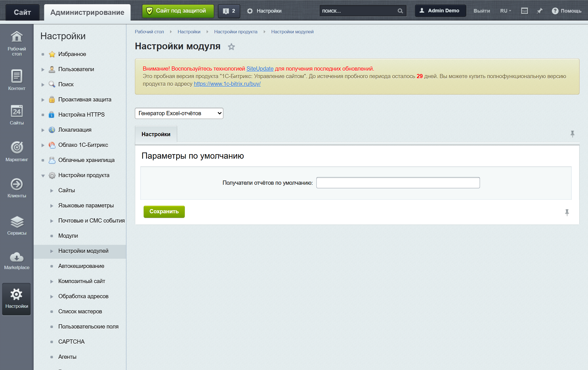Click Выйти to log out
This screenshot has width=588, height=370.
(482, 11)
